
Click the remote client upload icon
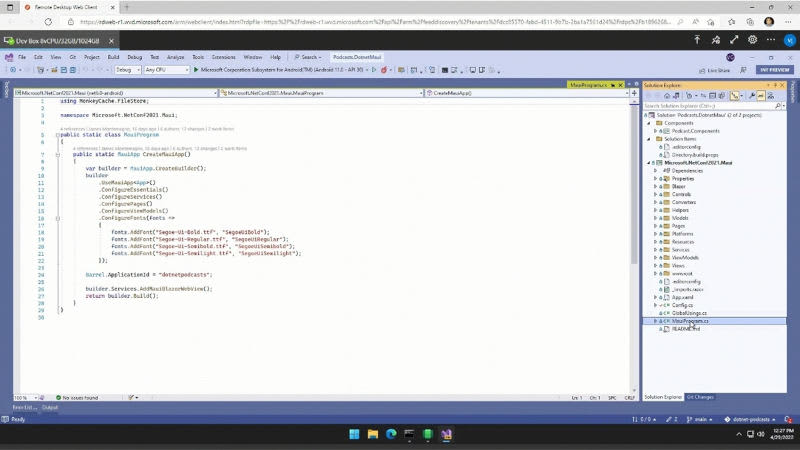click(x=697, y=41)
